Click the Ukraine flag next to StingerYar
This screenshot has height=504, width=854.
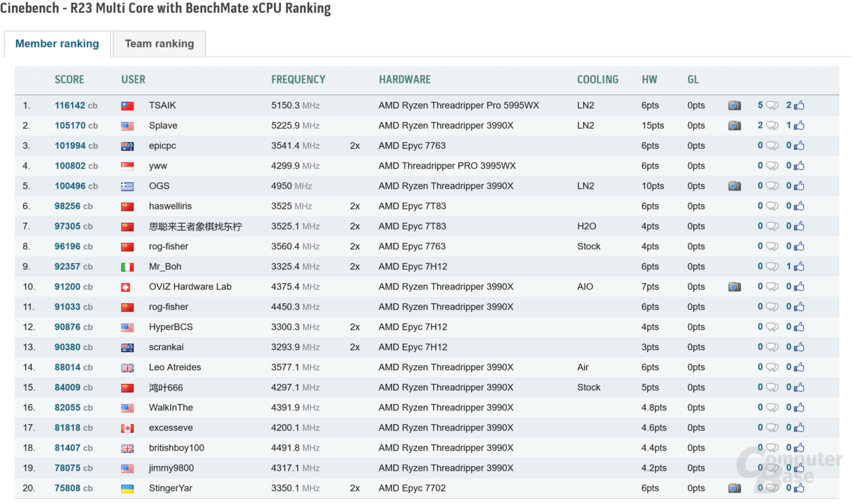(127, 489)
